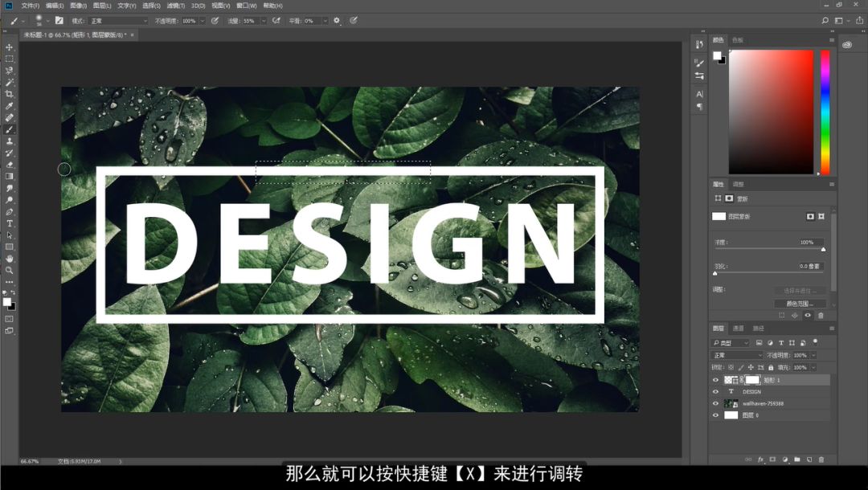Create new layer icon in Layers panel

(809, 459)
